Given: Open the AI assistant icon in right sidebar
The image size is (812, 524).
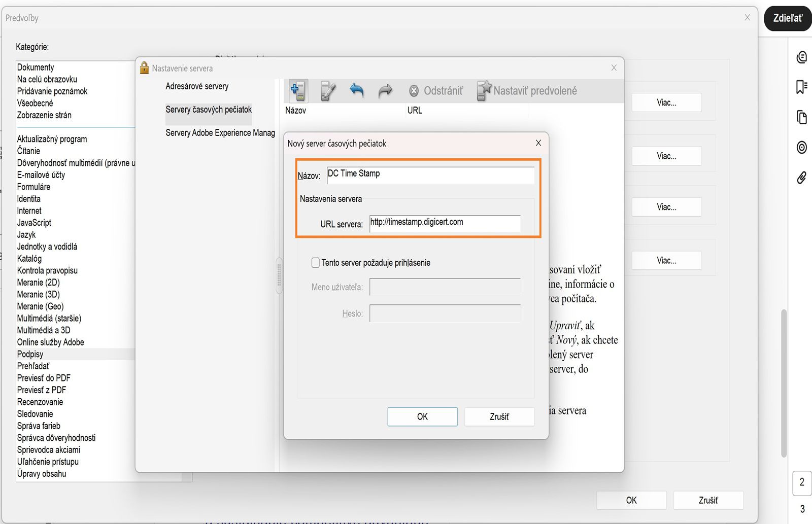Looking at the screenshot, I should [x=801, y=57].
